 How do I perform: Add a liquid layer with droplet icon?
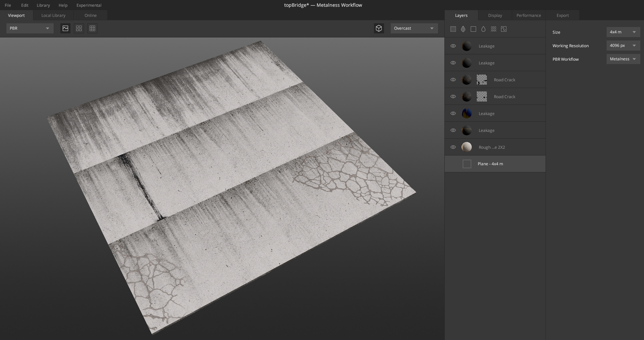[x=484, y=29]
